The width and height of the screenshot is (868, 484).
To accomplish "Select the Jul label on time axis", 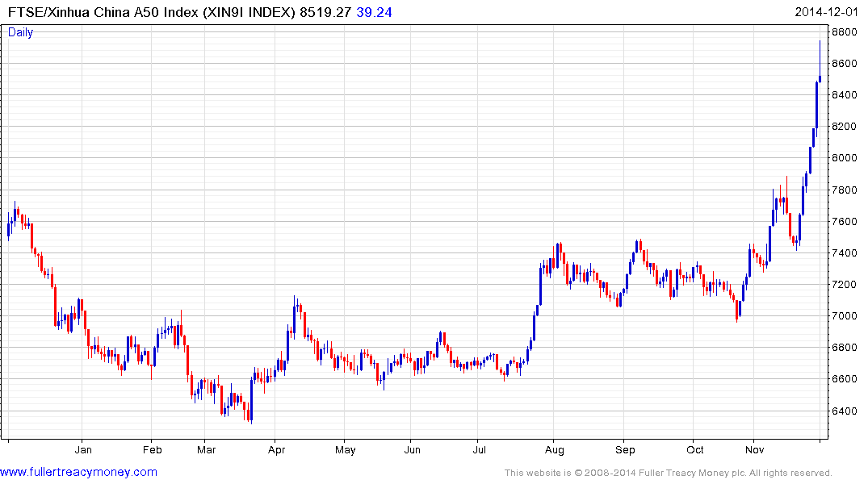I will (479, 449).
